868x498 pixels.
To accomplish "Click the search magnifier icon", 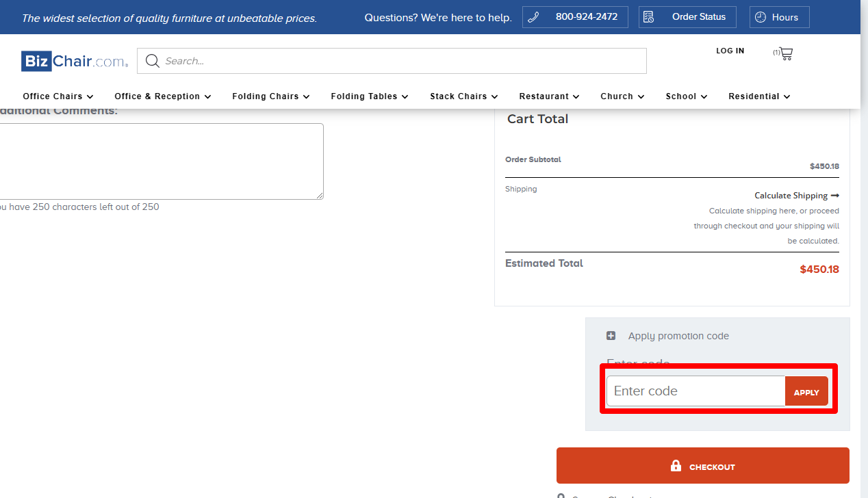I will tap(152, 60).
